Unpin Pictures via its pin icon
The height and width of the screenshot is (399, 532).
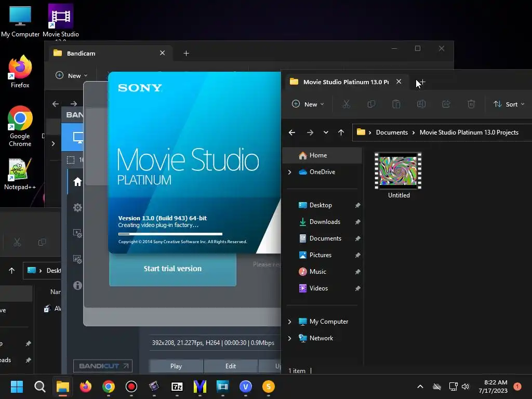357,255
